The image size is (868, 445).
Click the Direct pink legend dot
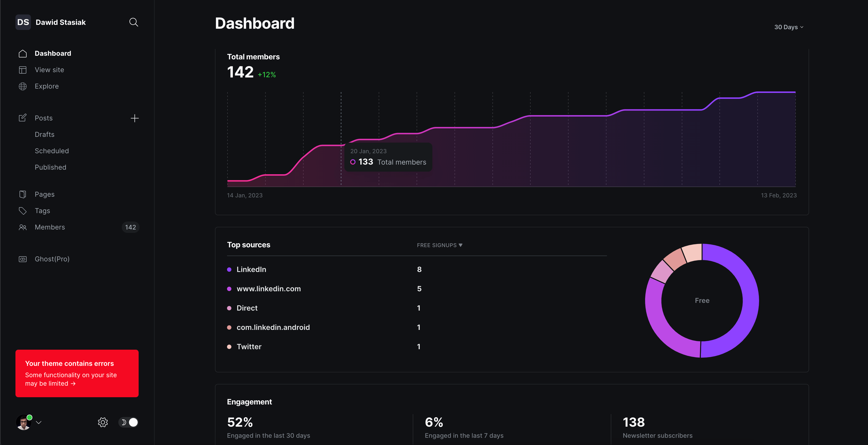point(229,308)
